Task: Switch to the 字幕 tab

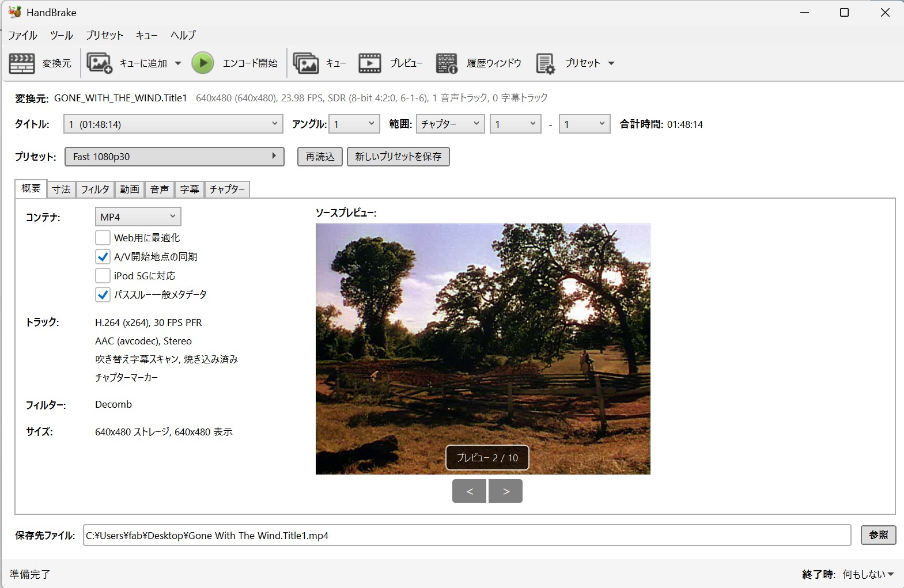Action: pos(190,189)
